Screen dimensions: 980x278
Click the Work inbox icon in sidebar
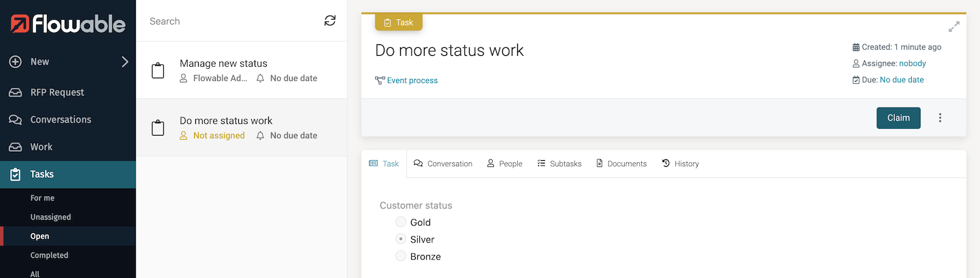coord(15,147)
